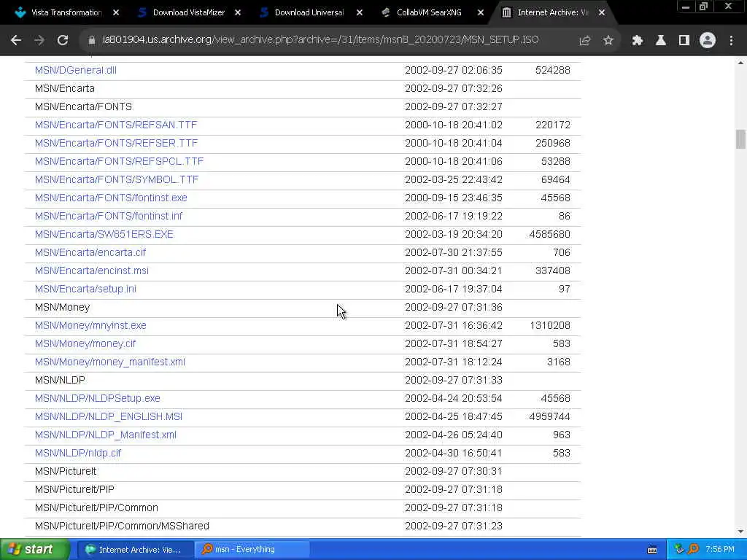The image size is (747, 560).
Task: Click the Everything search tray icon
Action: (x=694, y=549)
